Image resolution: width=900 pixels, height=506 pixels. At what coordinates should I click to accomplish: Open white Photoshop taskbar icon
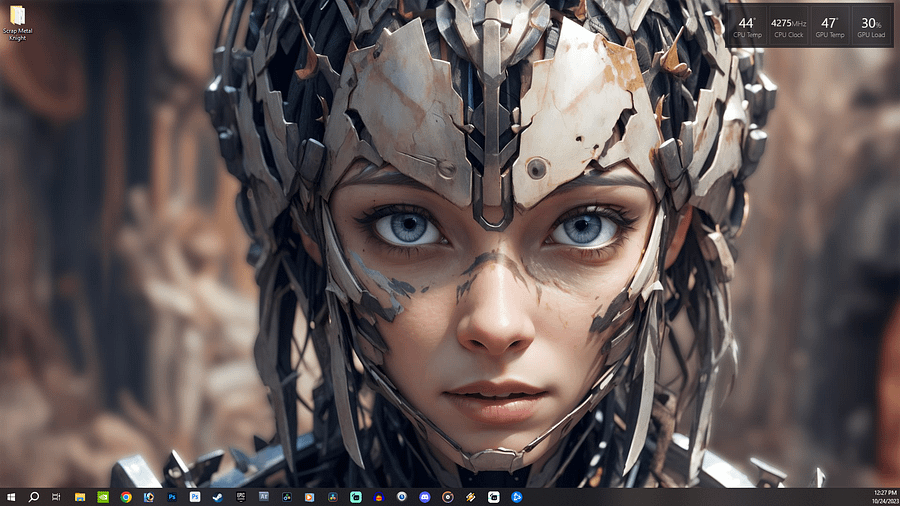[195, 497]
